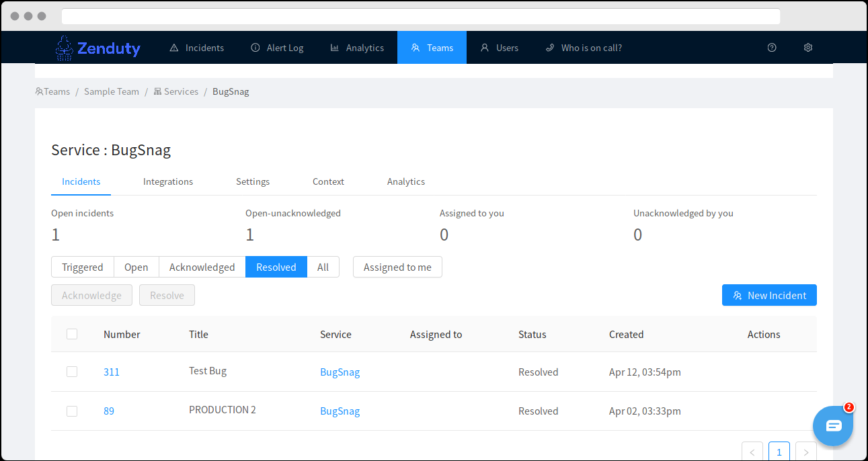Click the Acknowledge button

(x=92, y=295)
